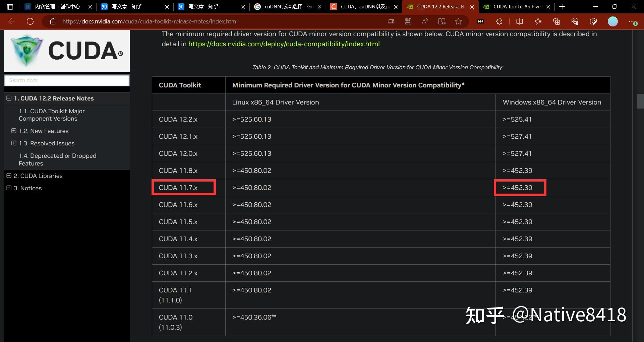Click the browser profile avatar icon
The image size is (644, 342).
pos(613,21)
